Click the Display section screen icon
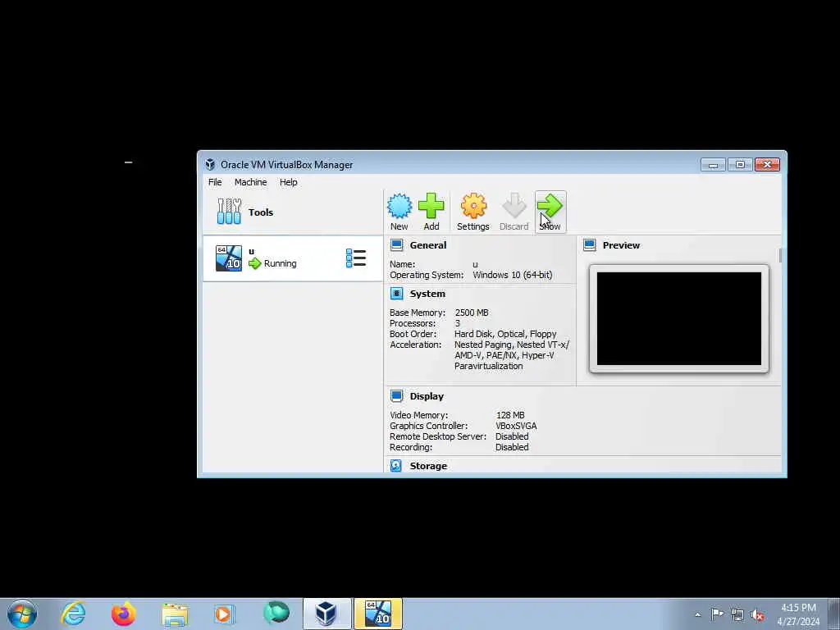Viewport: 840px width, 630px height. [x=396, y=396]
